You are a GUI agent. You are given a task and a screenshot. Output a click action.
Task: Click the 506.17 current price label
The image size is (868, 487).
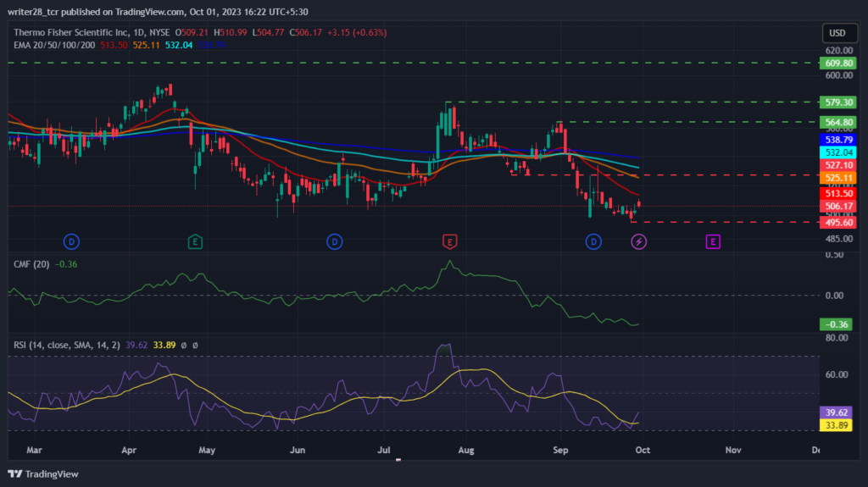[x=838, y=207]
